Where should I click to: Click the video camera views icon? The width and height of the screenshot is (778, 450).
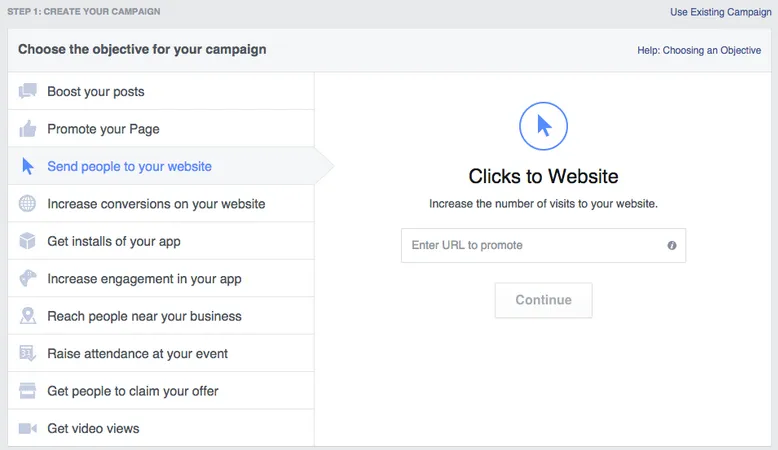coord(28,429)
